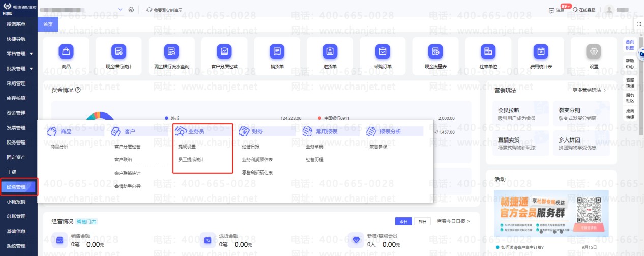Open the 商品 shortcut icon

[x=66, y=51]
